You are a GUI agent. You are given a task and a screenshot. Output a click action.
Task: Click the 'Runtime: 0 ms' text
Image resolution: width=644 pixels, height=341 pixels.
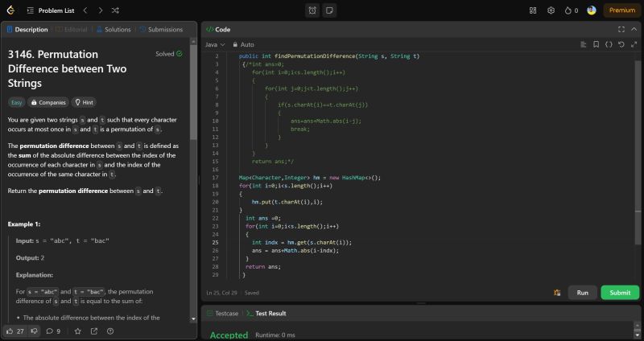point(275,335)
